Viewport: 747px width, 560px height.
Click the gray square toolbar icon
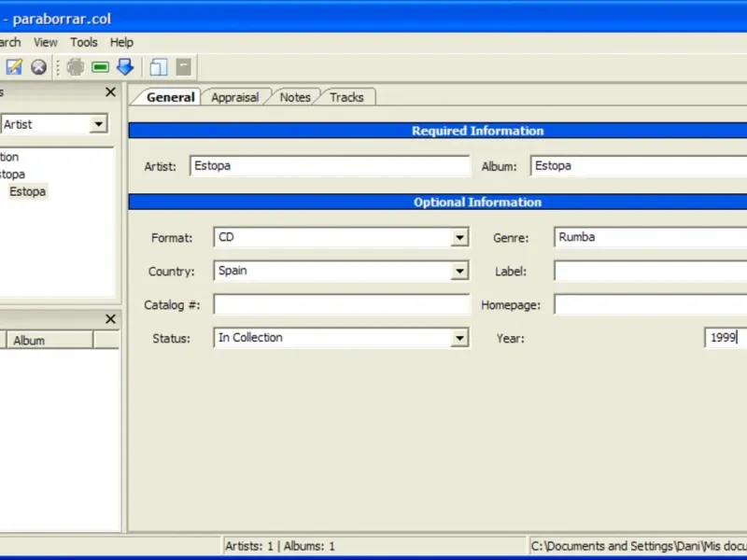(184, 67)
